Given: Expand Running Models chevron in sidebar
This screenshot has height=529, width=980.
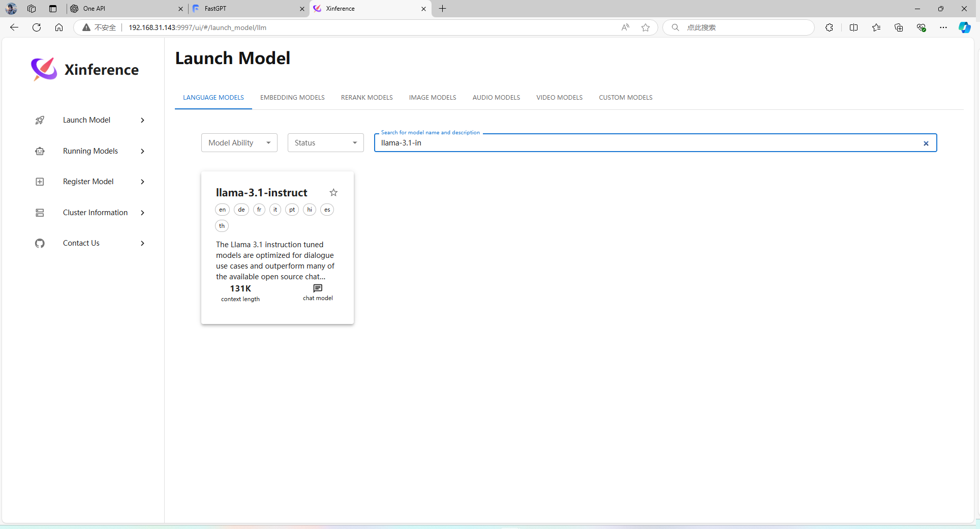Looking at the screenshot, I should click(142, 151).
